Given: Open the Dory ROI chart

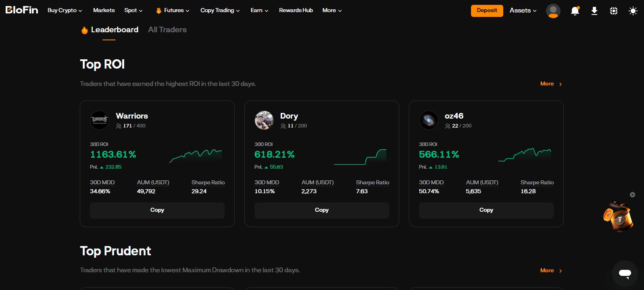Looking at the screenshot, I should point(360,157).
